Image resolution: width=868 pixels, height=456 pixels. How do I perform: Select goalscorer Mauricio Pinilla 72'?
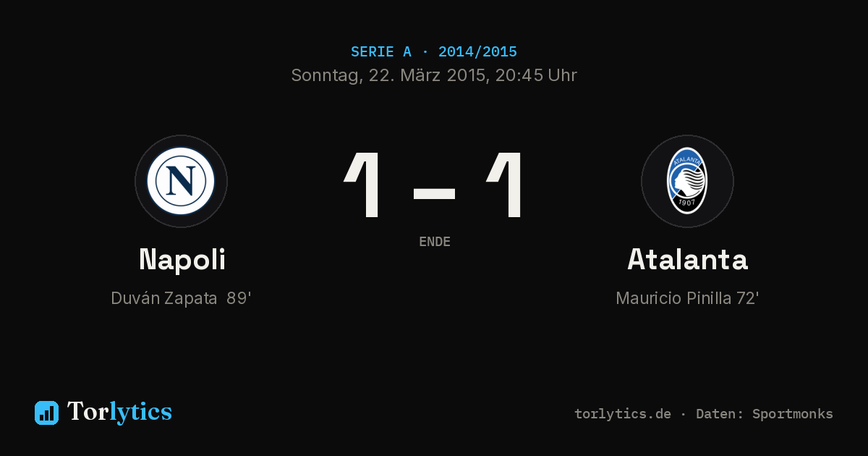[x=687, y=298]
